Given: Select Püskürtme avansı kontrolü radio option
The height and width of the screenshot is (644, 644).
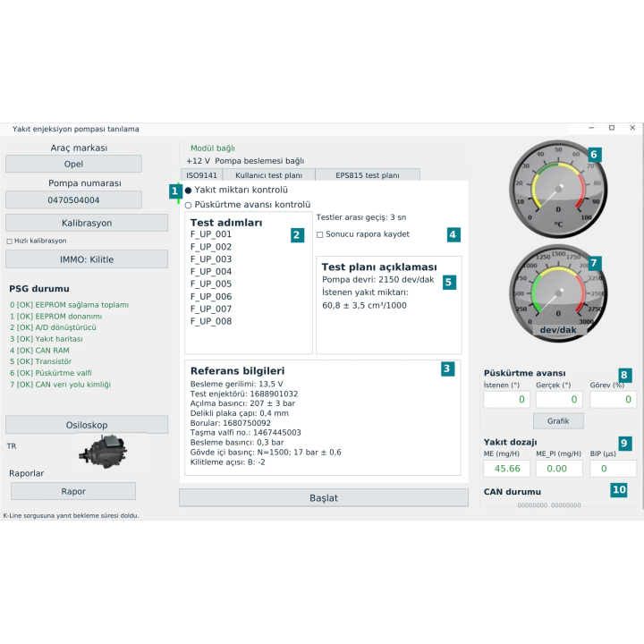Looking at the screenshot, I should tap(188, 205).
